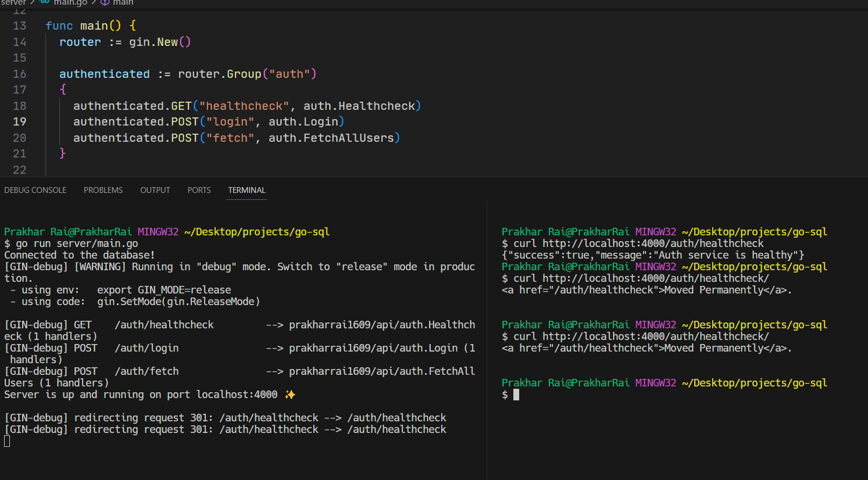Show the OUTPUT tab
The width and height of the screenshot is (868, 480).
(x=155, y=190)
